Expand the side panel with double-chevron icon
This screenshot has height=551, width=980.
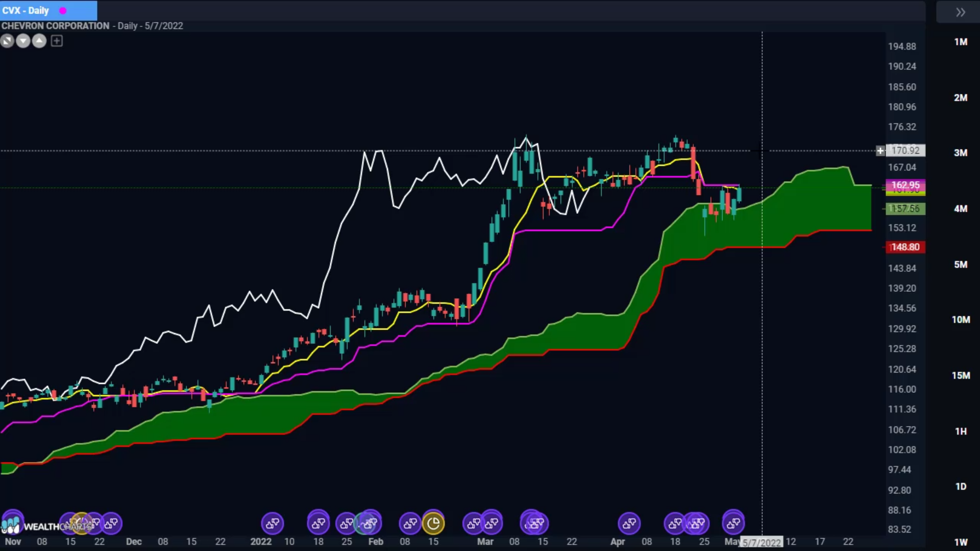tap(960, 12)
